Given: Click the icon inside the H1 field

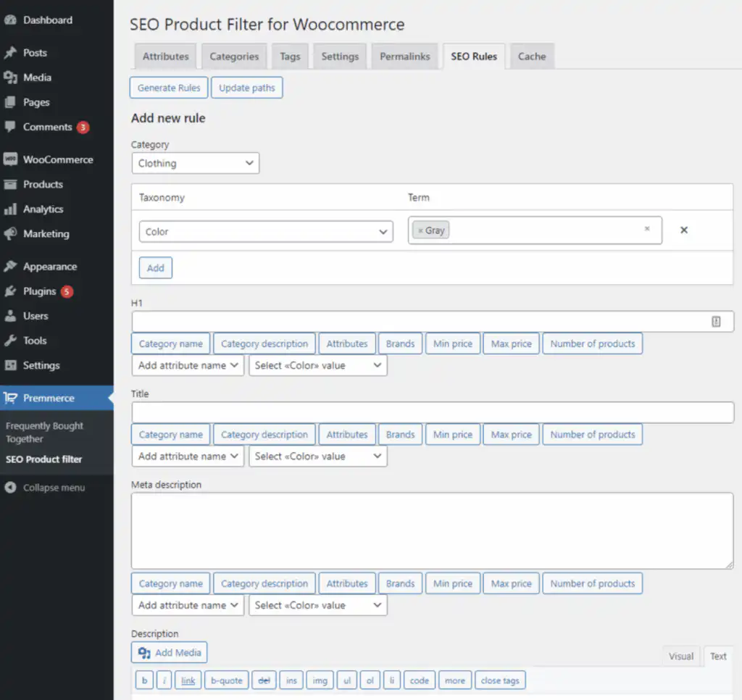Looking at the screenshot, I should pyautogui.click(x=716, y=322).
